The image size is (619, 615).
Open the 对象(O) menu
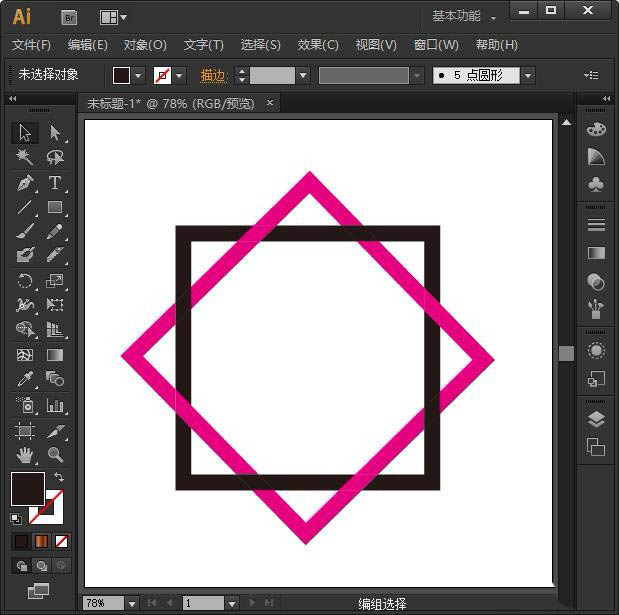click(145, 45)
